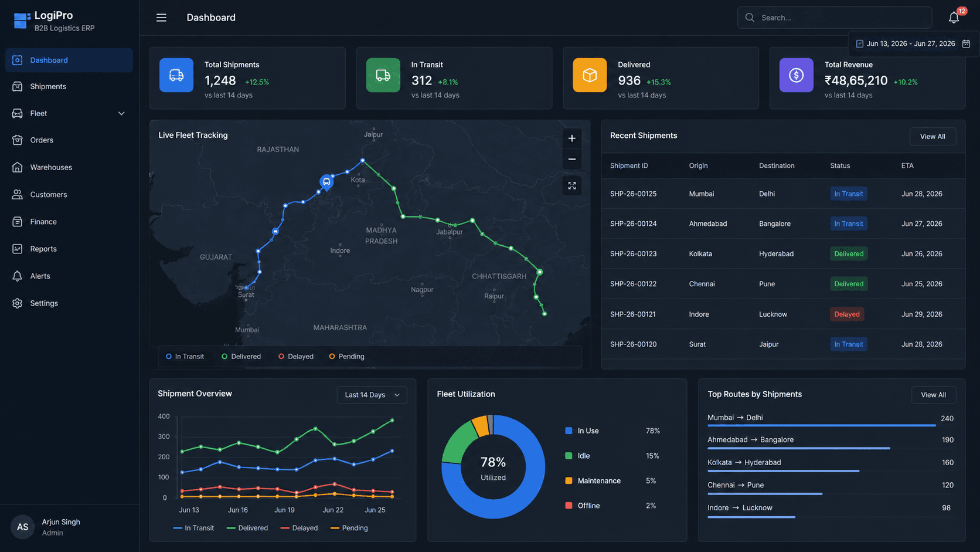
Task: Open the calendar icon in date range
Action: (x=966, y=43)
